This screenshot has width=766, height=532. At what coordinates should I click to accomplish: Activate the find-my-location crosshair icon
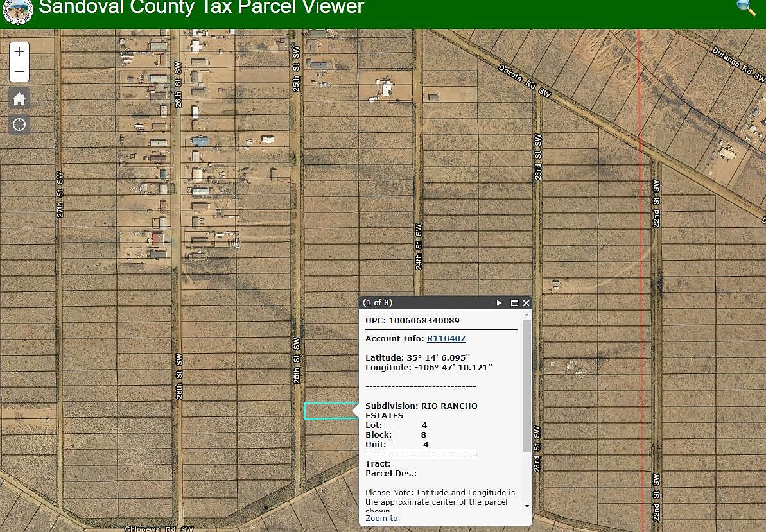(x=19, y=124)
